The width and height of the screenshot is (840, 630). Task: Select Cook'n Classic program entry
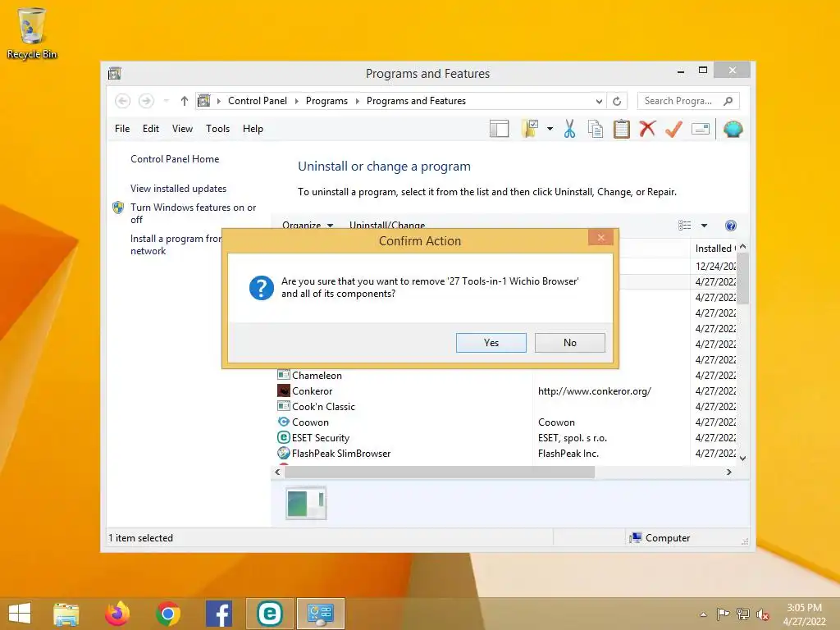point(323,407)
